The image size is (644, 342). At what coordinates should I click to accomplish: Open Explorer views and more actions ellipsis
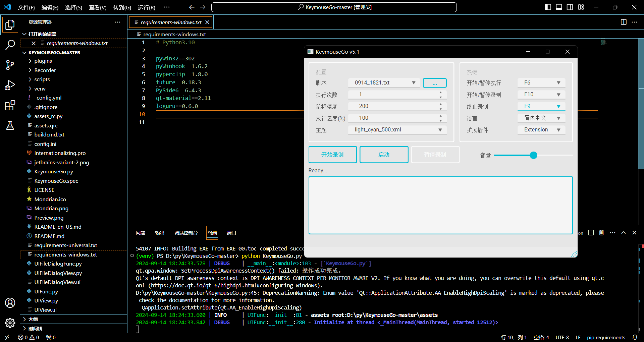coord(117,22)
